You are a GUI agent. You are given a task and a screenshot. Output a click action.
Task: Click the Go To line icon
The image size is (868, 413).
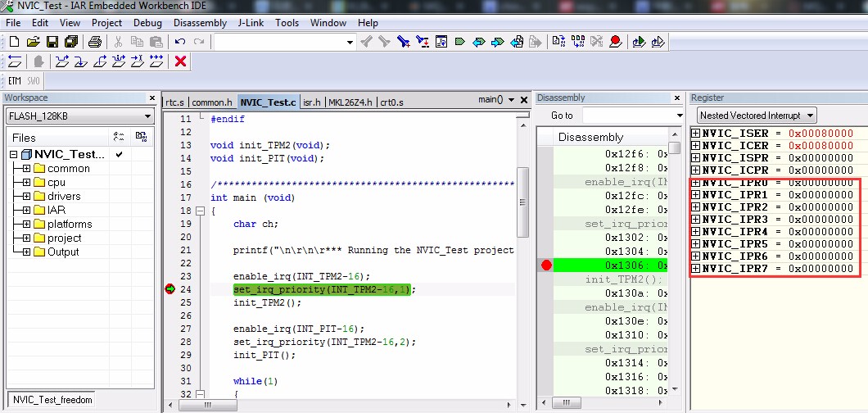coord(441,42)
